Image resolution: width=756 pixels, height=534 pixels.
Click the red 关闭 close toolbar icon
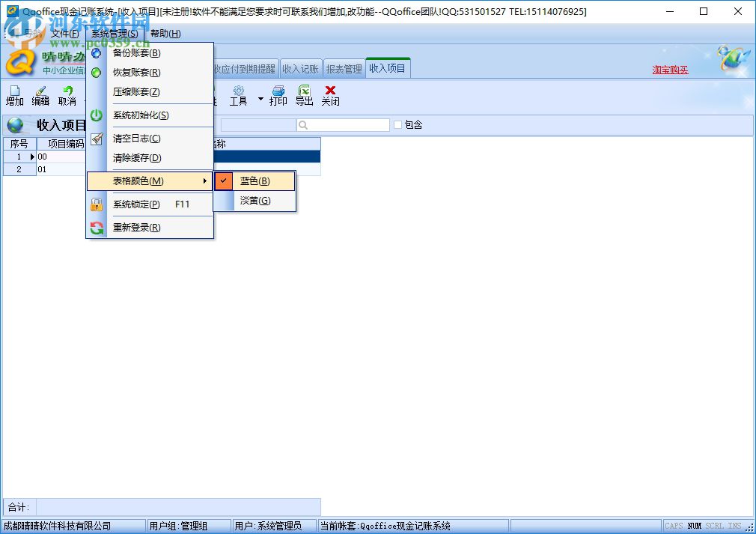[330, 95]
